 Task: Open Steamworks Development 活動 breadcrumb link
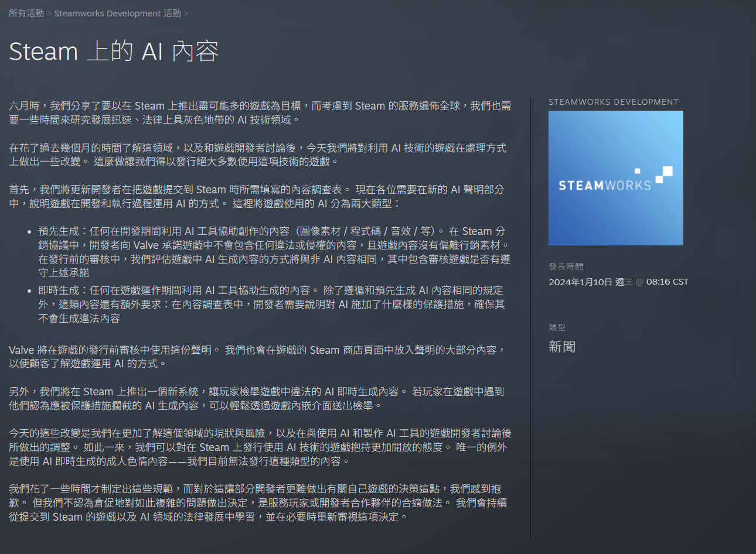coord(117,13)
